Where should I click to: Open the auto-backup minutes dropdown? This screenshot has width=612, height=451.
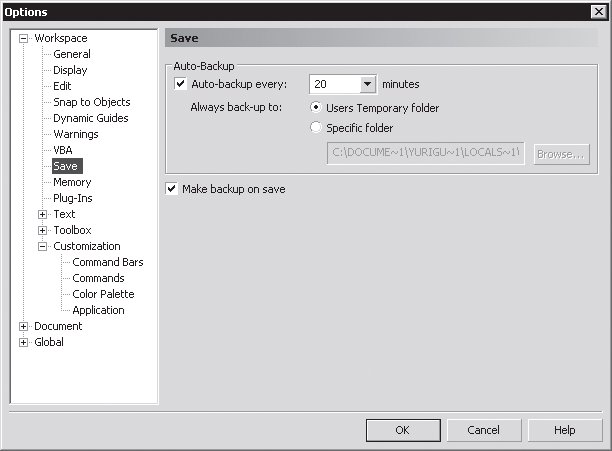coord(367,84)
